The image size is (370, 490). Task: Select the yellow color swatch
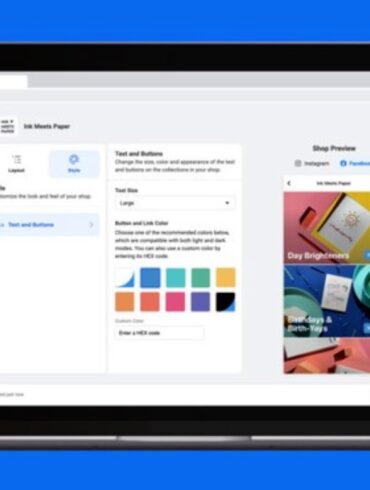[226, 277]
